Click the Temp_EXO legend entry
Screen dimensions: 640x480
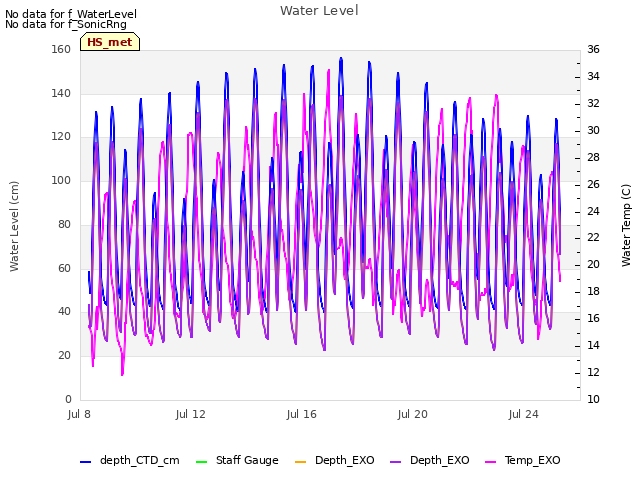522,460
